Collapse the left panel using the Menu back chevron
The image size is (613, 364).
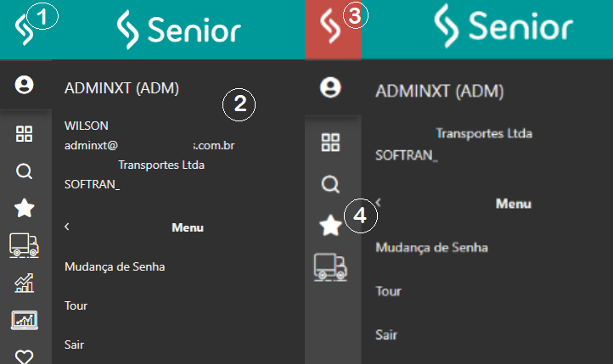(66, 227)
